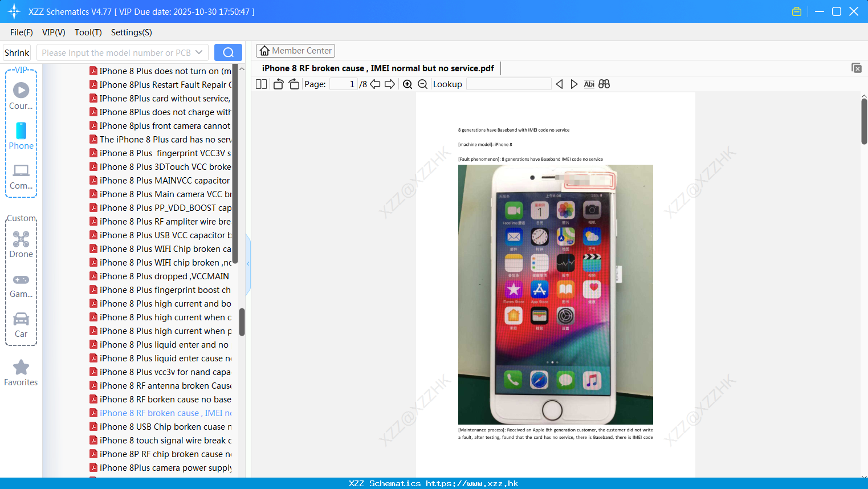
Task: Toggle Abi match-case text icon
Action: coord(589,84)
